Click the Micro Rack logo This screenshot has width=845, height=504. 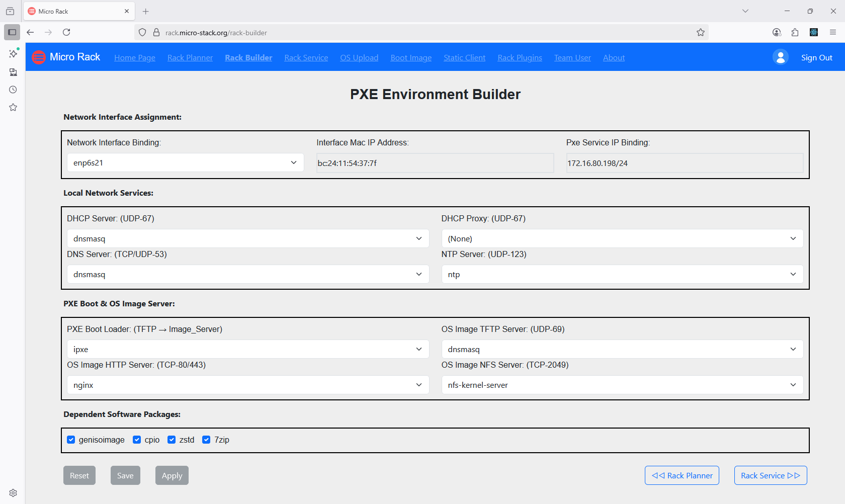tap(39, 57)
